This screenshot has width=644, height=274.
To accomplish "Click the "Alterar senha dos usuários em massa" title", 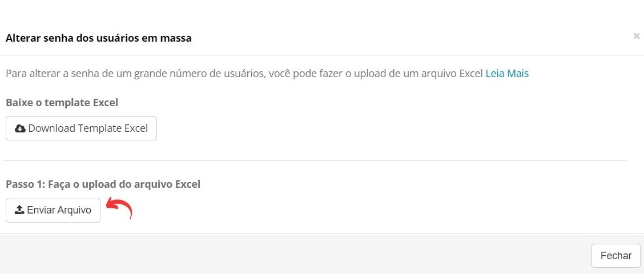I will tap(99, 38).
